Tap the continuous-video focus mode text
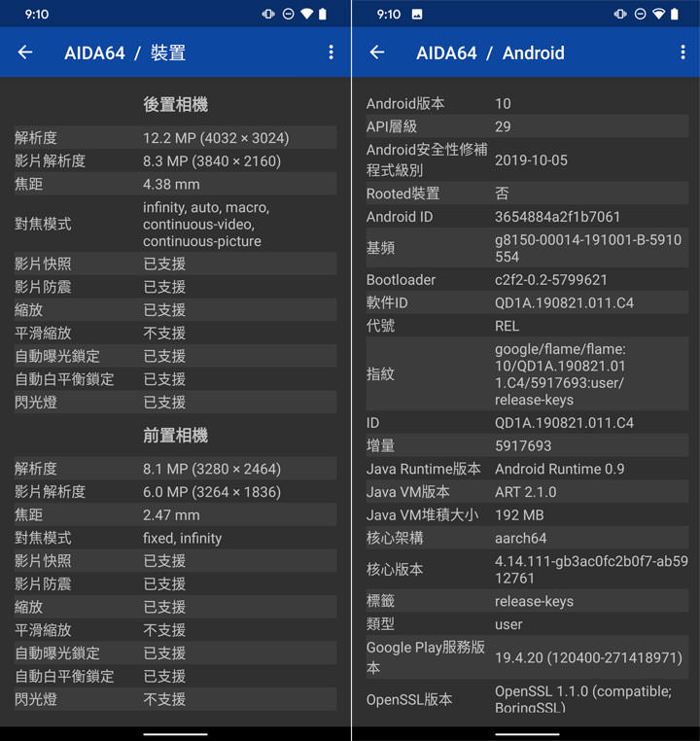The width and height of the screenshot is (700, 741). click(x=199, y=224)
